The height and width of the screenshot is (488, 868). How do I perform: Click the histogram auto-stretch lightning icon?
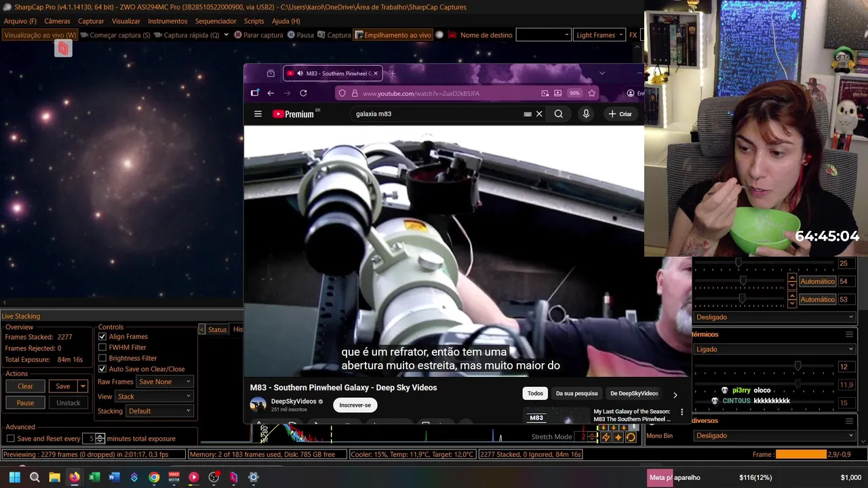pyautogui.click(x=606, y=437)
